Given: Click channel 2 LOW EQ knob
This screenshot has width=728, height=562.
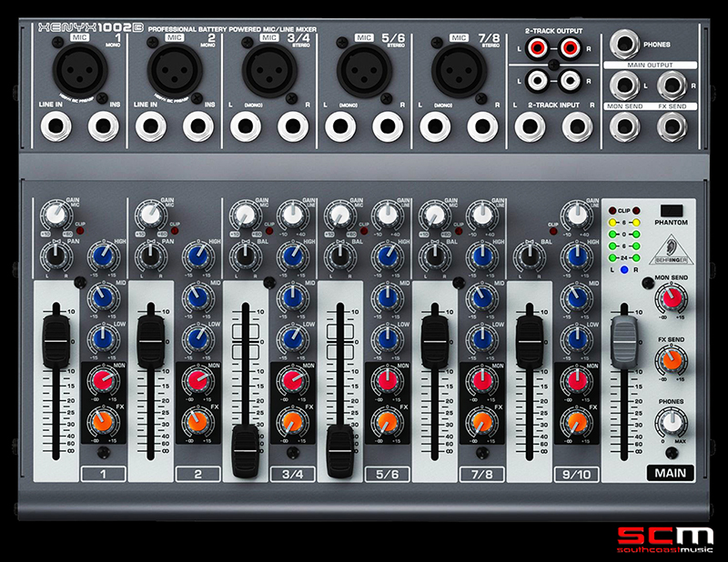Looking at the screenshot, I should point(198,339).
